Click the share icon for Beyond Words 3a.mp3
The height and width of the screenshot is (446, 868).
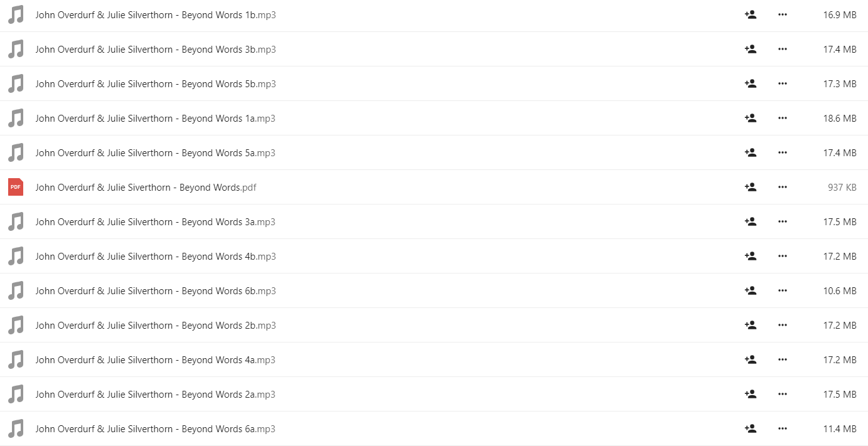(750, 221)
